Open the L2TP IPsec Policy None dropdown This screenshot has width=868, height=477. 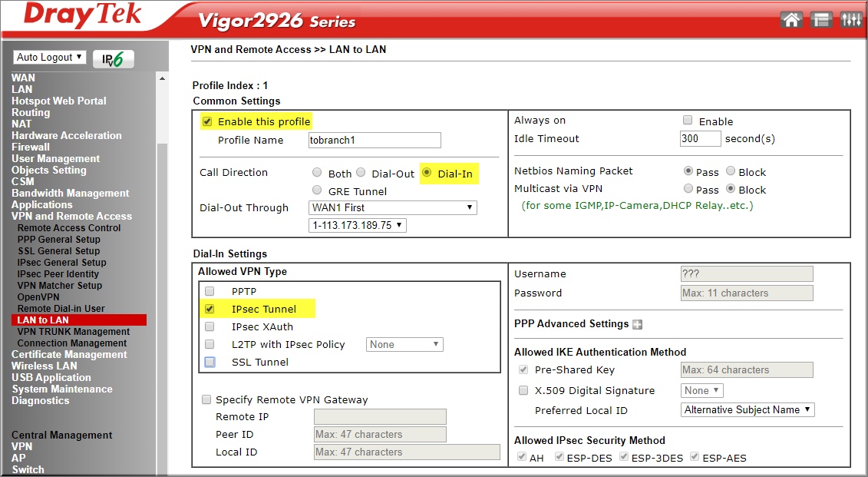click(x=404, y=345)
